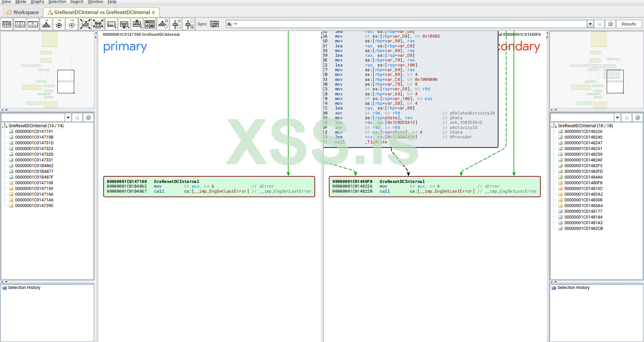Open the Graphs menu

(37, 2)
